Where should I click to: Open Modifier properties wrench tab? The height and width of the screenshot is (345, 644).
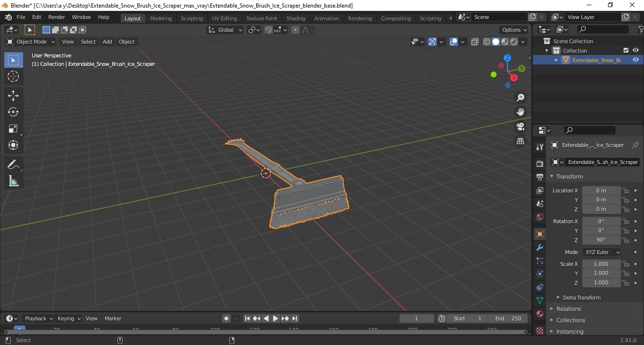(x=539, y=247)
